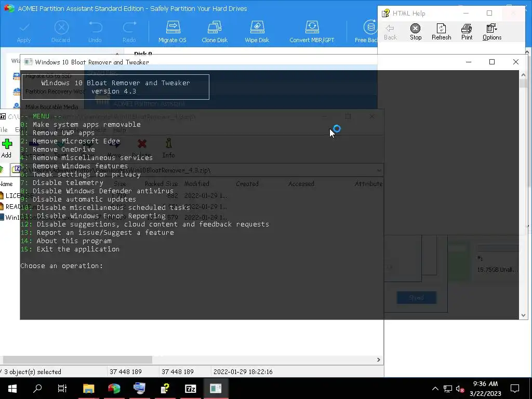Open File Explorer from taskbar
532x399 pixels.
[88, 388]
